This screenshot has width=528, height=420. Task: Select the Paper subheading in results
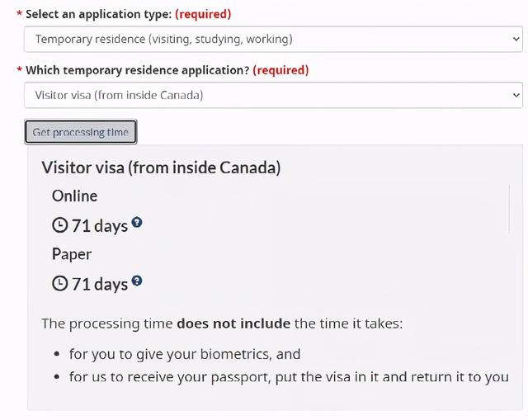[x=72, y=254]
